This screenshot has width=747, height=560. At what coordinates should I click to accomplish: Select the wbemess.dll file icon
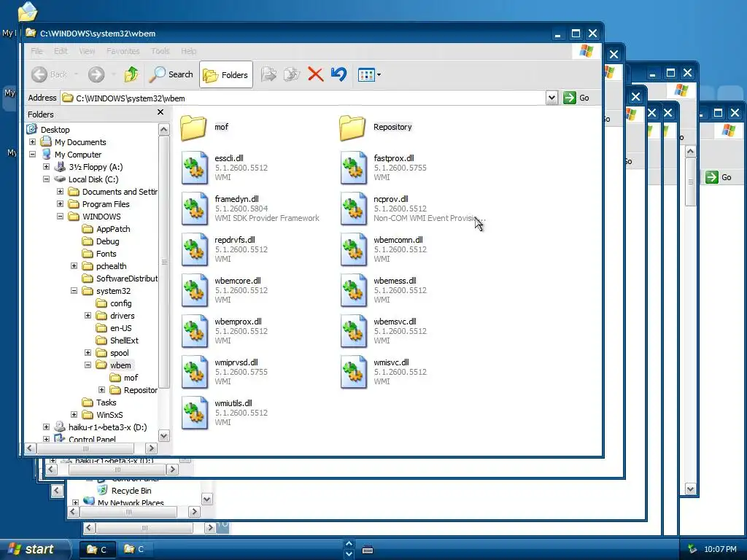click(x=354, y=290)
